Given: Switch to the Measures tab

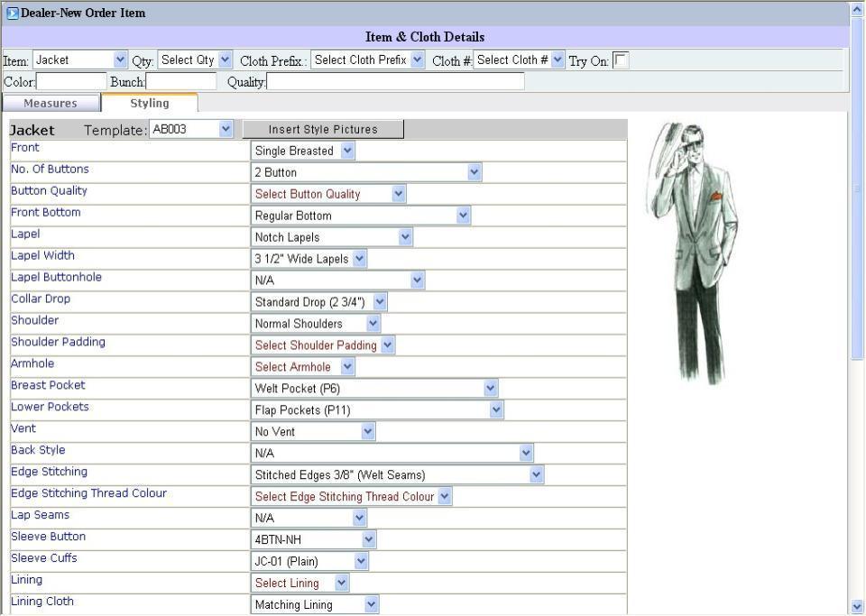Looking at the screenshot, I should tap(51, 103).
